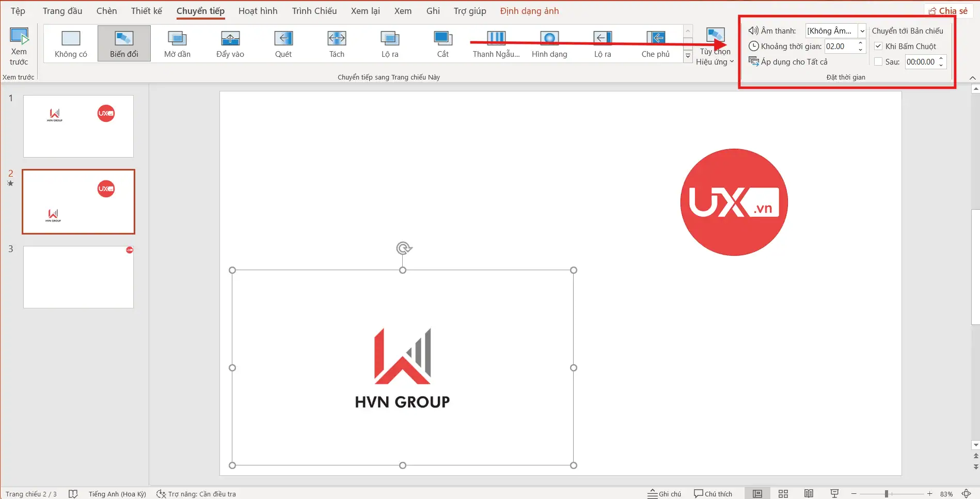The height and width of the screenshot is (499, 980).
Task: Enable the Sau timing checkbox
Action: point(878,62)
